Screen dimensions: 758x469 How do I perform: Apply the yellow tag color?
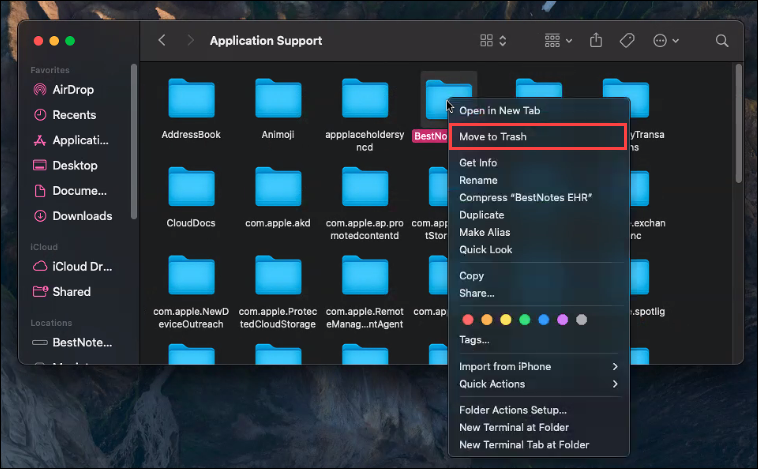506,320
